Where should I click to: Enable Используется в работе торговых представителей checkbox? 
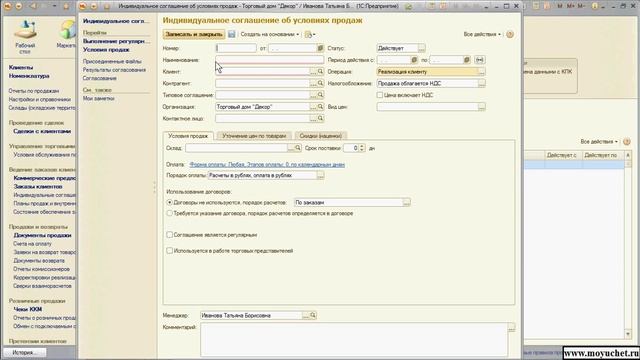coord(169,251)
